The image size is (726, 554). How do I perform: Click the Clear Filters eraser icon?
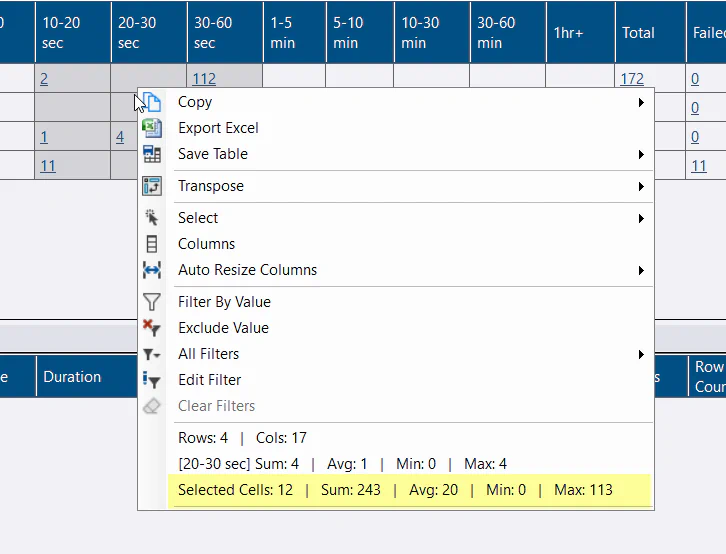[152, 406]
